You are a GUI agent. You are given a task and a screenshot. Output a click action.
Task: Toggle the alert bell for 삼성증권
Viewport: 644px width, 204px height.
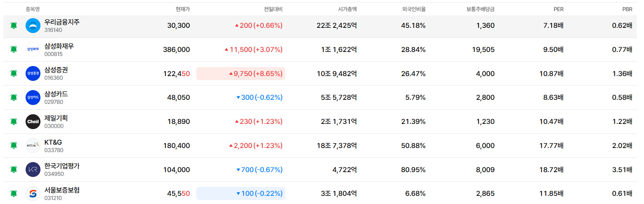14,73
